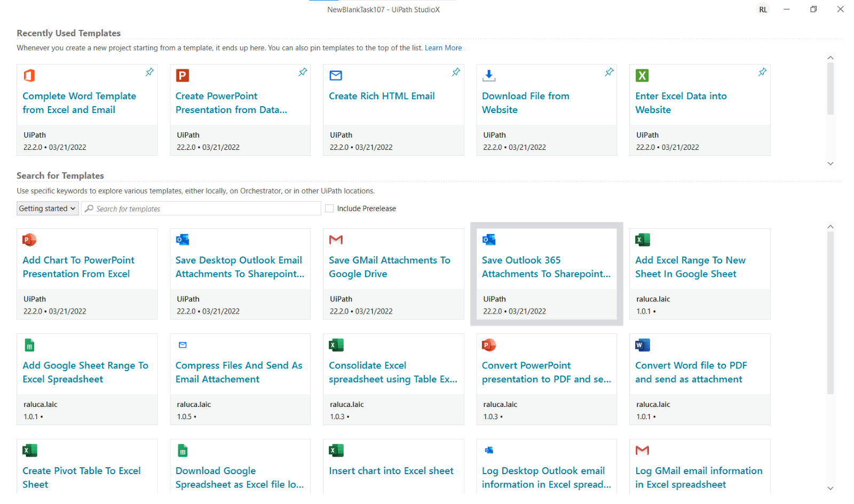Select Add Chart To PowerPoint Presentation From Excel
Screen dimensions: 854x504
coord(78,267)
